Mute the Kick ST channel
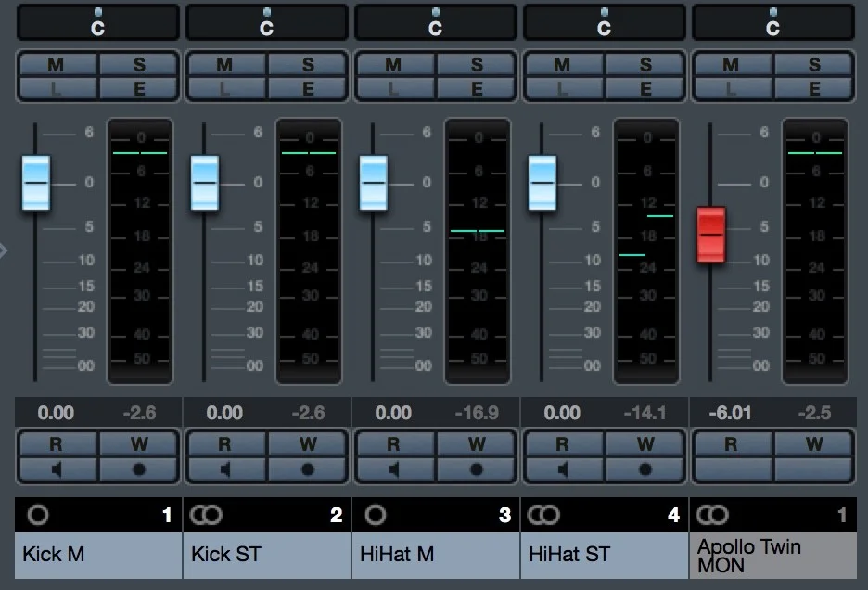The image size is (868, 590). coord(226,65)
